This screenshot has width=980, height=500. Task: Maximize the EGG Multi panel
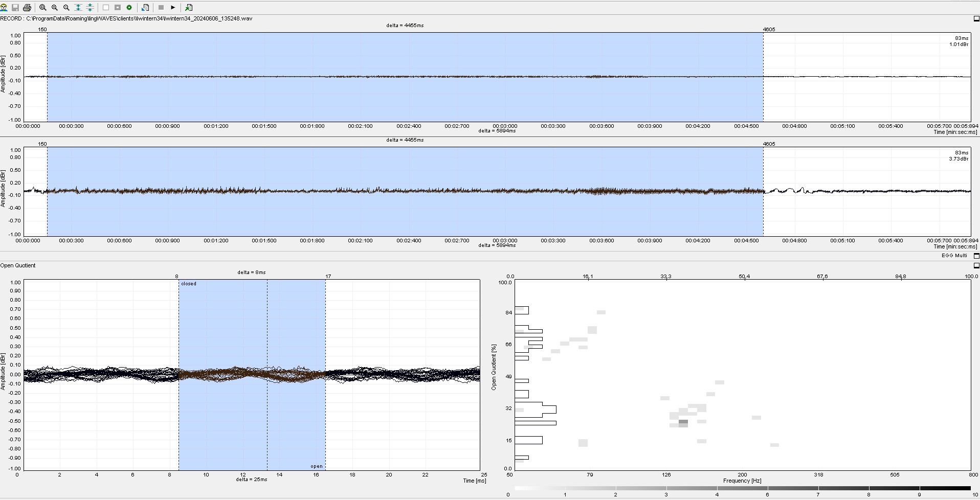(x=976, y=255)
